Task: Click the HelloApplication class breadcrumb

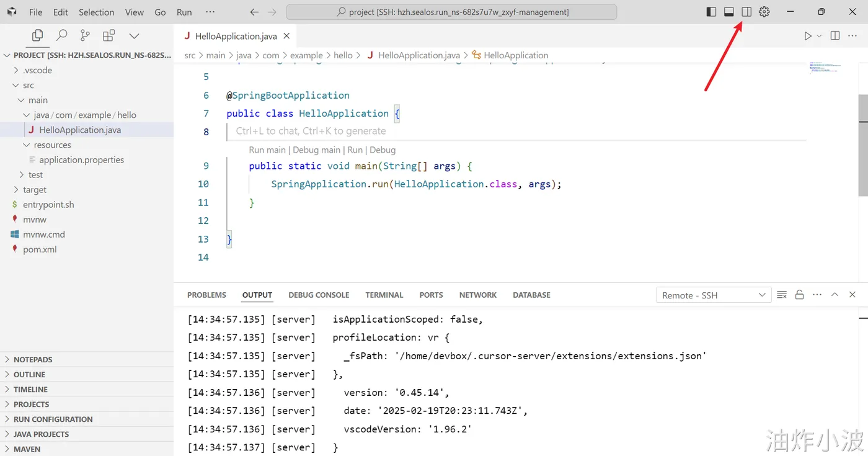Action: pyautogui.click(x=510, y=55)
